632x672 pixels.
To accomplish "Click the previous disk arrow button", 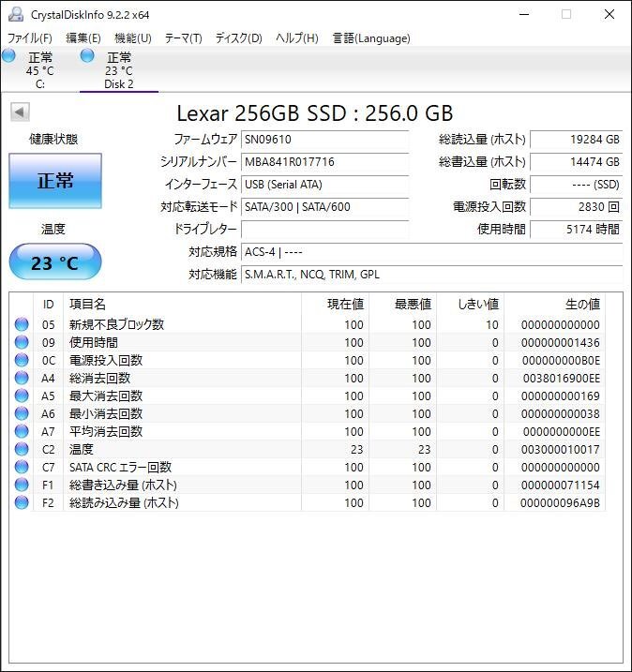I will point(20,112).
